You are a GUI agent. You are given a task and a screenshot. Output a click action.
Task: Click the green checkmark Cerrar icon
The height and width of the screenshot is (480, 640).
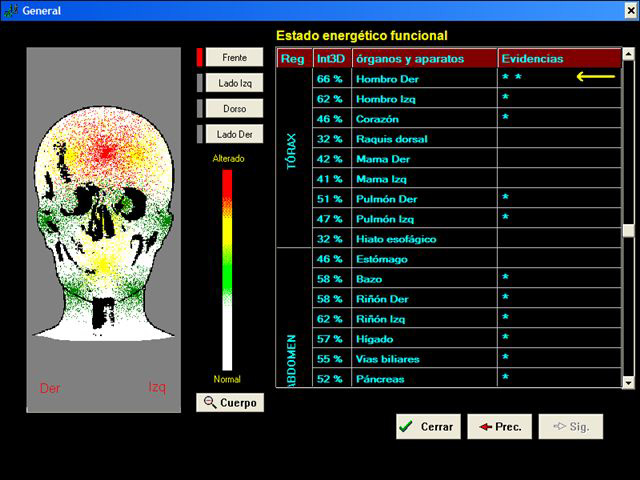(x=406, y=427)
